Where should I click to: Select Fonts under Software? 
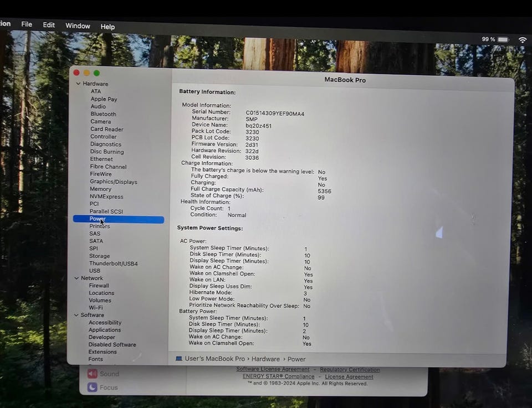click(x=95, y=359)
